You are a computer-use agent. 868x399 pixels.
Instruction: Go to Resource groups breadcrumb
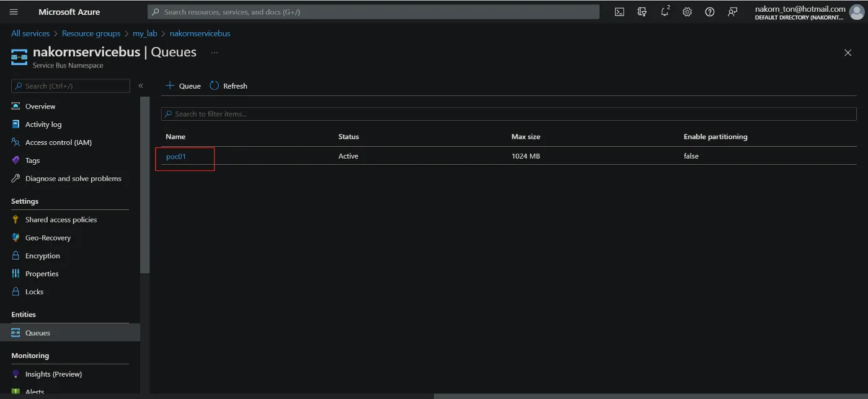[x=91, y=33]
